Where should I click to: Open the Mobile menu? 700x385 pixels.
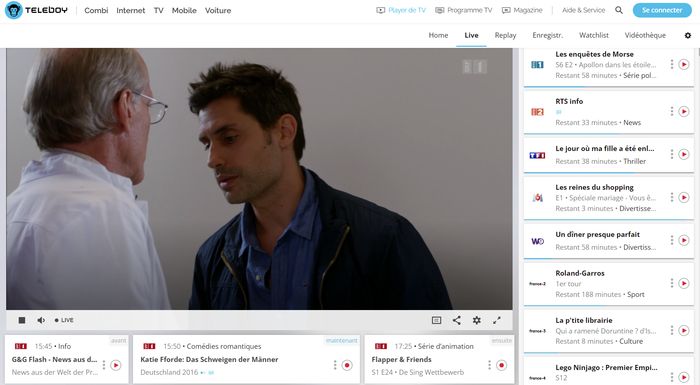(x=184, y=10)
